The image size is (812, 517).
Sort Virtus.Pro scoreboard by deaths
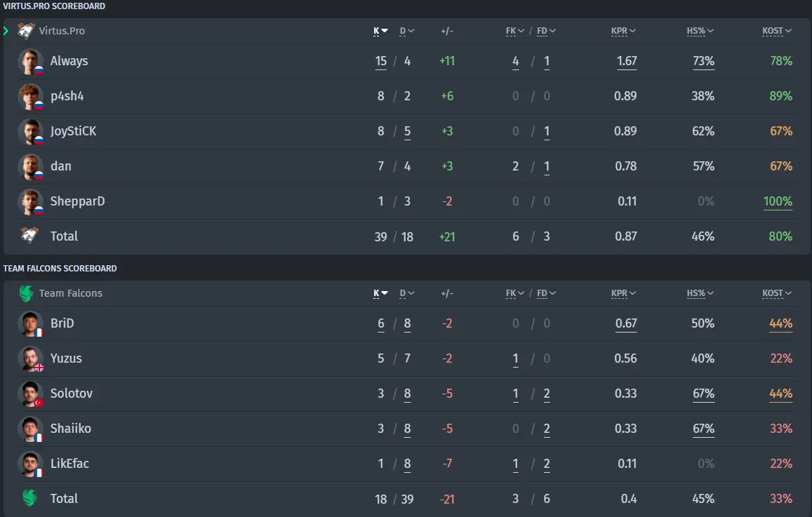tap(407, 31)
